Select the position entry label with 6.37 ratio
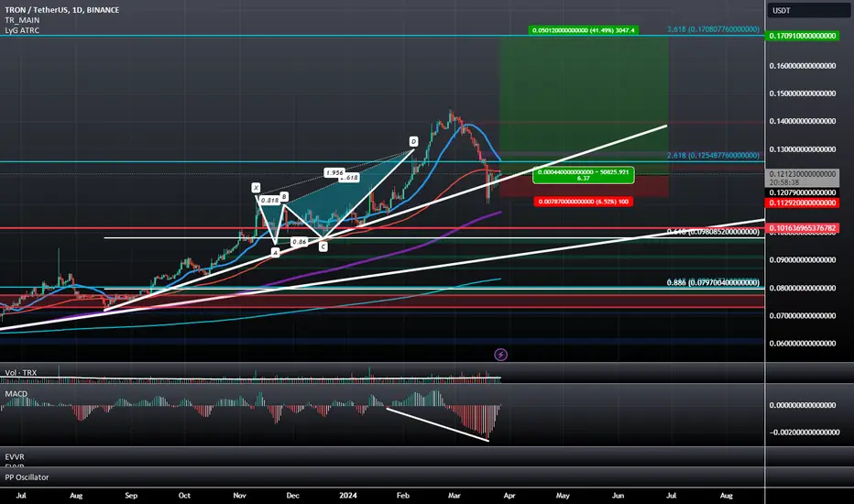Screen dimensions: 854x504 tap(584, 175)
